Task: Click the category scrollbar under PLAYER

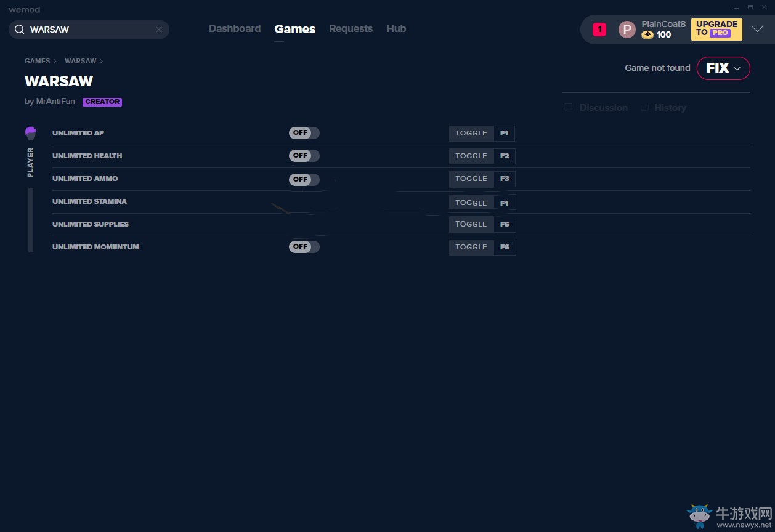Action: [31, 220]
